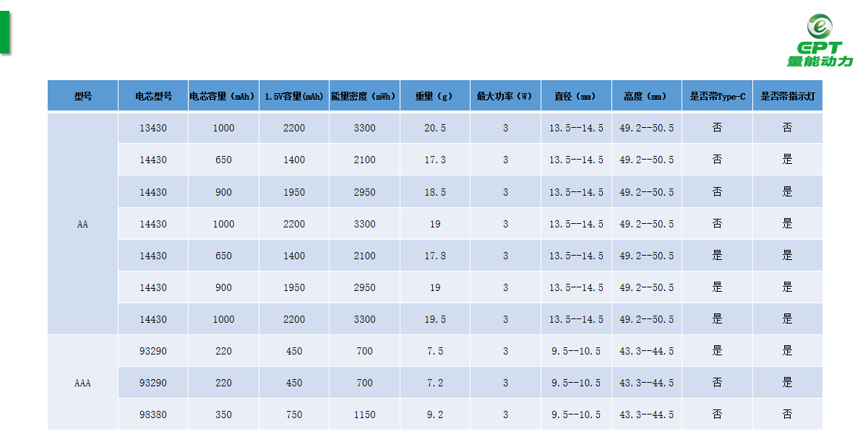This screenshot has height=447, width=868.
Task: Click the 98380 battery model cell
Action: point(152,415)
